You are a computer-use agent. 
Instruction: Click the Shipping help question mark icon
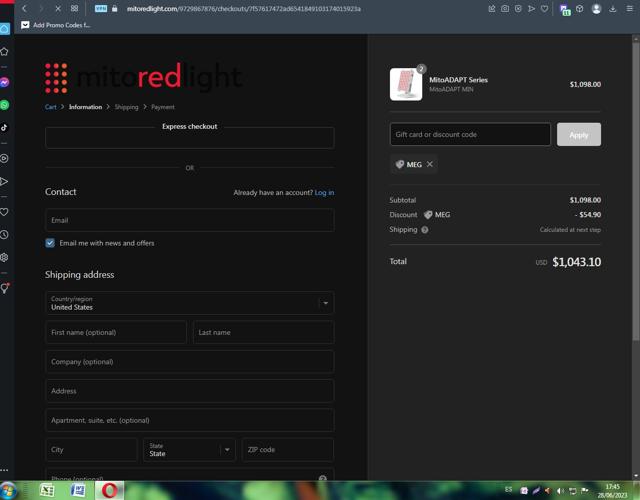coord(424,229)
